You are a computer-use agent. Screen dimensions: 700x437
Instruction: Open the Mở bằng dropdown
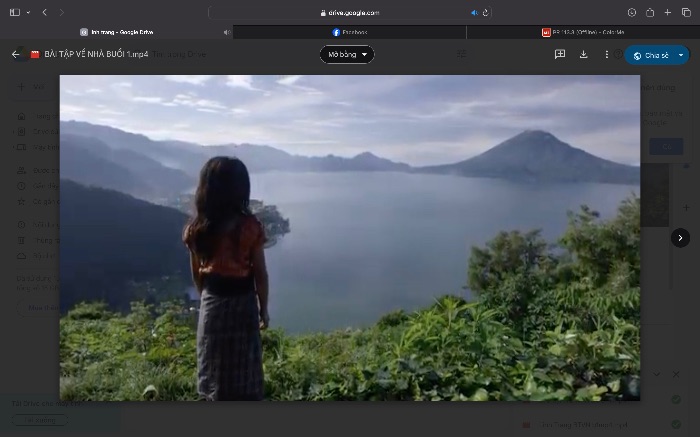pos(347,54)
